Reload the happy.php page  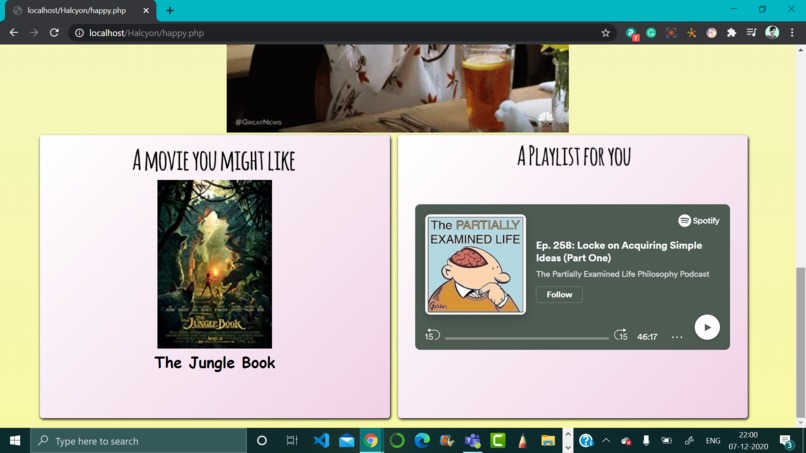(54, 33)
